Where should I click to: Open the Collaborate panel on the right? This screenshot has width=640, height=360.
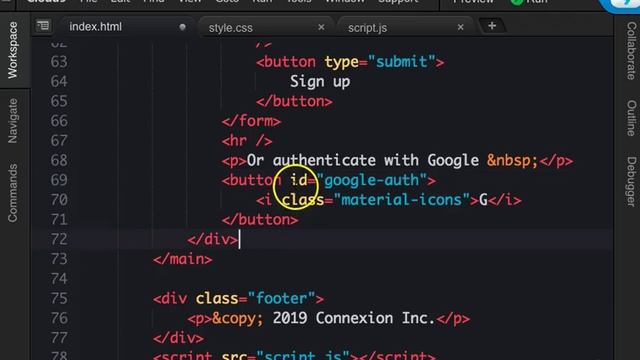[x=631, y=51]
